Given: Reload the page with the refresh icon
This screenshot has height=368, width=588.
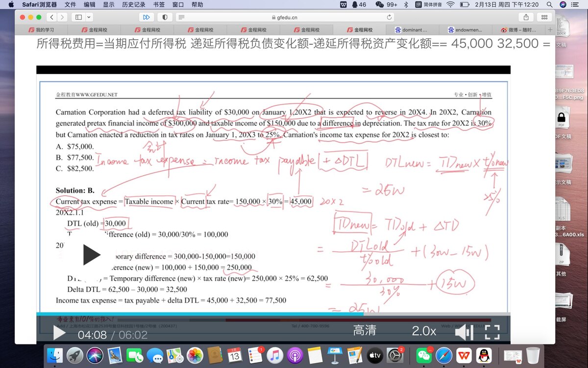Looking at the screenshot, I should click(x=390, y=17).
